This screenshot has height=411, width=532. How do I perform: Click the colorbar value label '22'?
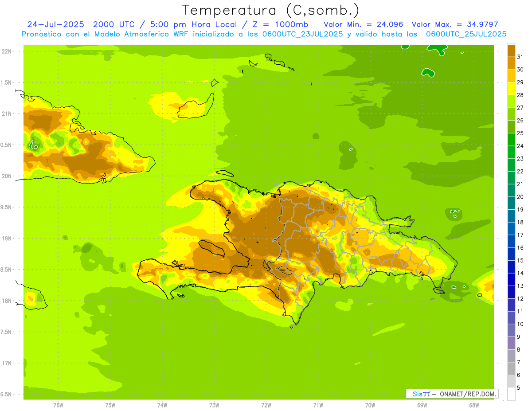520,171
